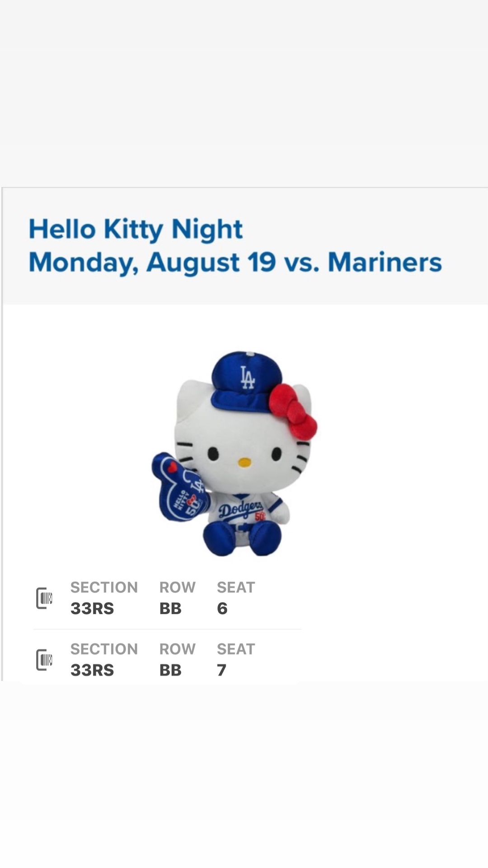Image resolution: width=488 pixels, height=868 pixels.
Task: Tap the barcode icon for seat 7
Action: coord(44,660)
